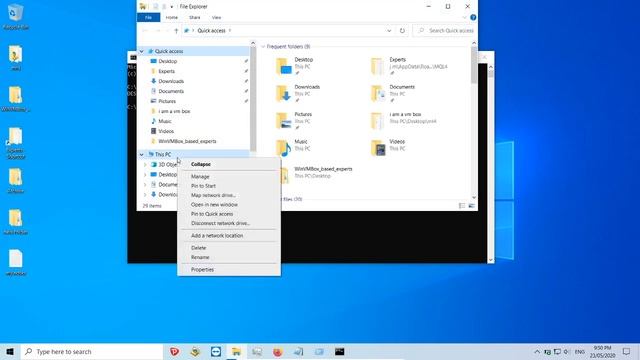
Task: Click the Up one level arrow
Action: pos(176,31)
